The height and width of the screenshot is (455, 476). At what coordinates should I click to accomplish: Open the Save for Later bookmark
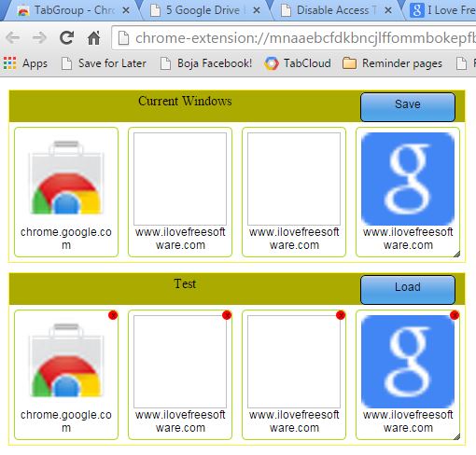tap(104, 63)
